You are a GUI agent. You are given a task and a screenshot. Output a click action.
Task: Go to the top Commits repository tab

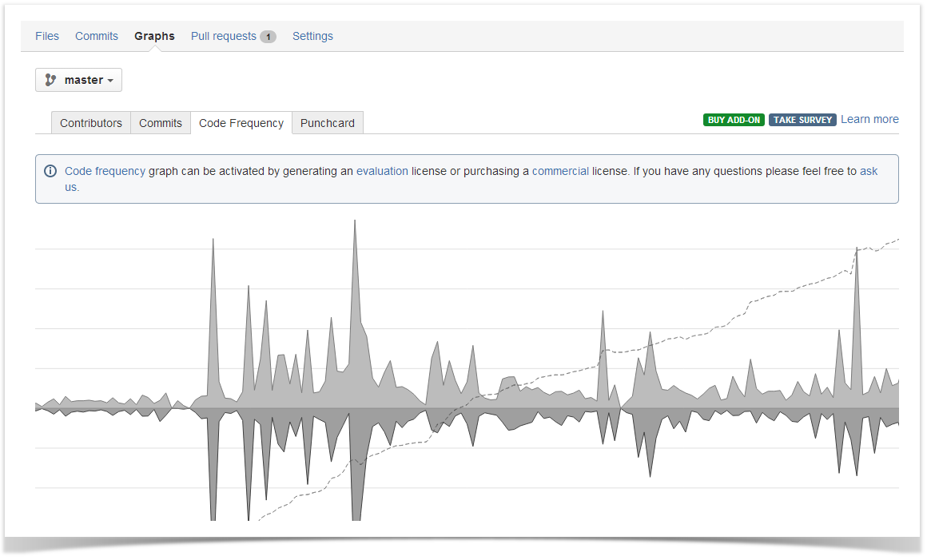click(x=96, y=36)
